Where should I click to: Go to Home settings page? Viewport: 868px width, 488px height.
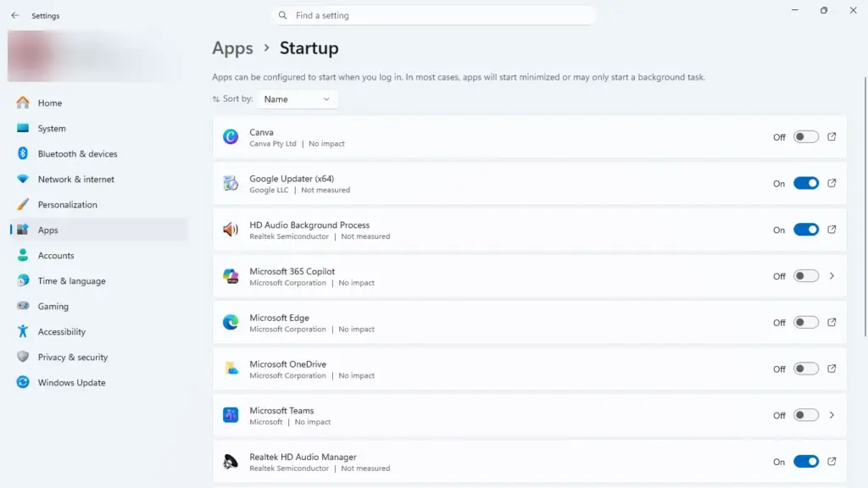point(98,103)
